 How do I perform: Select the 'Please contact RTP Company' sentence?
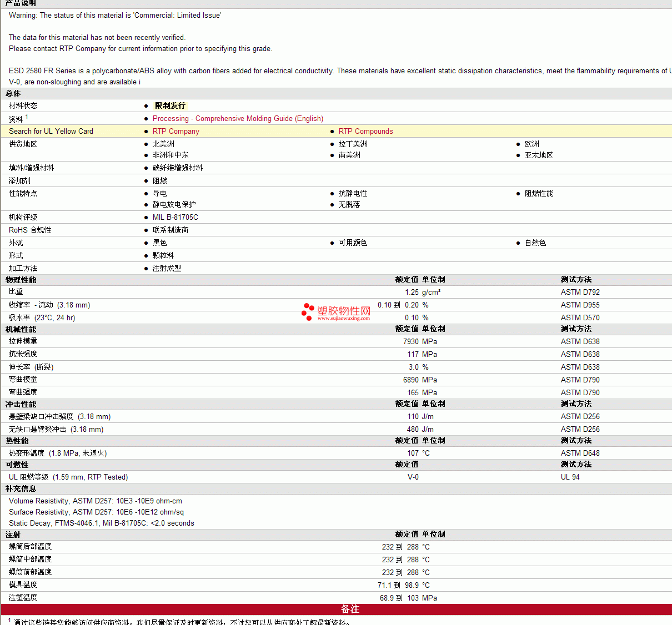(x=141, y=48)
